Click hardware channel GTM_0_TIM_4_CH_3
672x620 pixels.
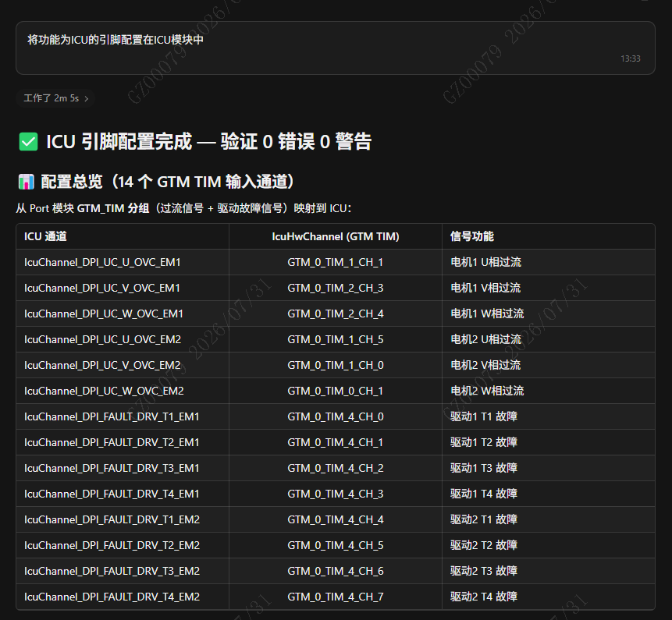(336, 493)
